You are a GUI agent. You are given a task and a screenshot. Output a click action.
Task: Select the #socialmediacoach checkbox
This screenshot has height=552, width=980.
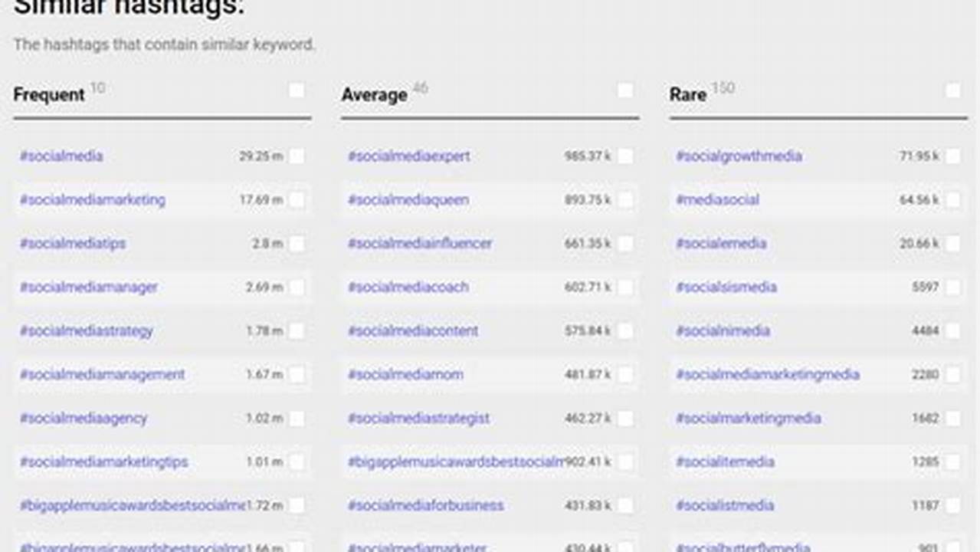pyautogui.click(x=625, y=287)
